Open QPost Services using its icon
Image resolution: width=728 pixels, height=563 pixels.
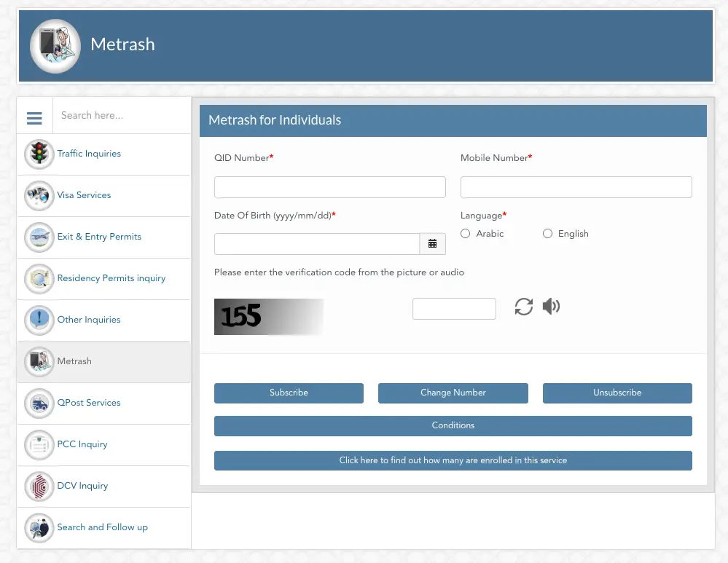[39, 403]
